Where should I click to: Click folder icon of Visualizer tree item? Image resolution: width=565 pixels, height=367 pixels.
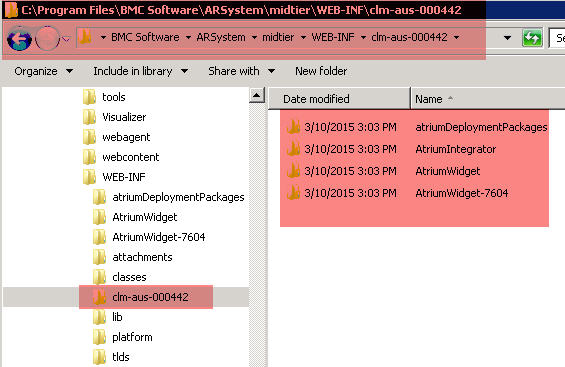pyautogui.click(x=89, y=117)
